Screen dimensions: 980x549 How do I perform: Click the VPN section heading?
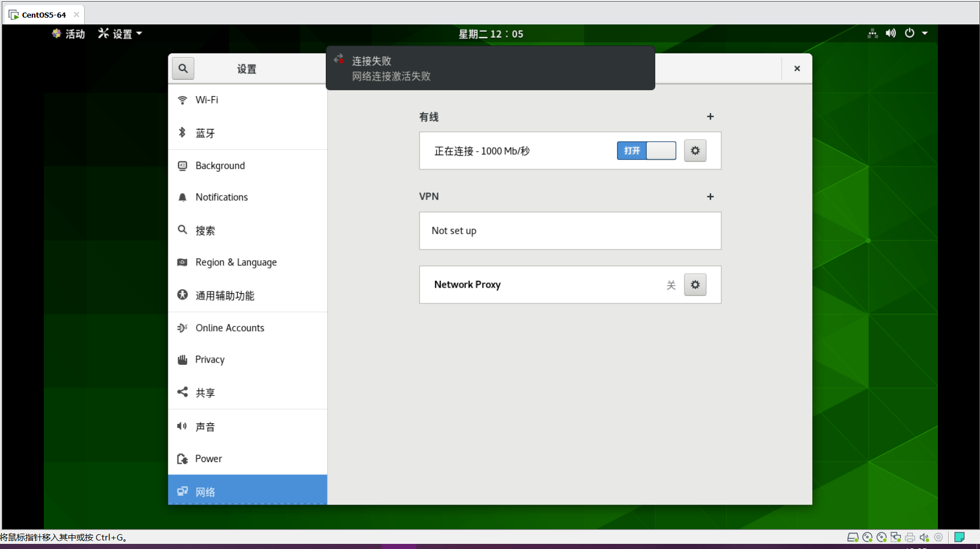point(429,197)
